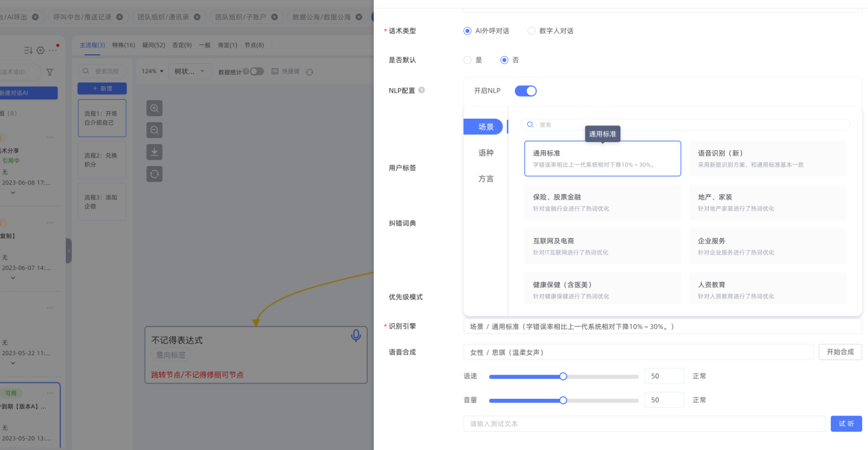Open the 124% zoom level dropdown
868x450 pixels.
tap(152, 71)
